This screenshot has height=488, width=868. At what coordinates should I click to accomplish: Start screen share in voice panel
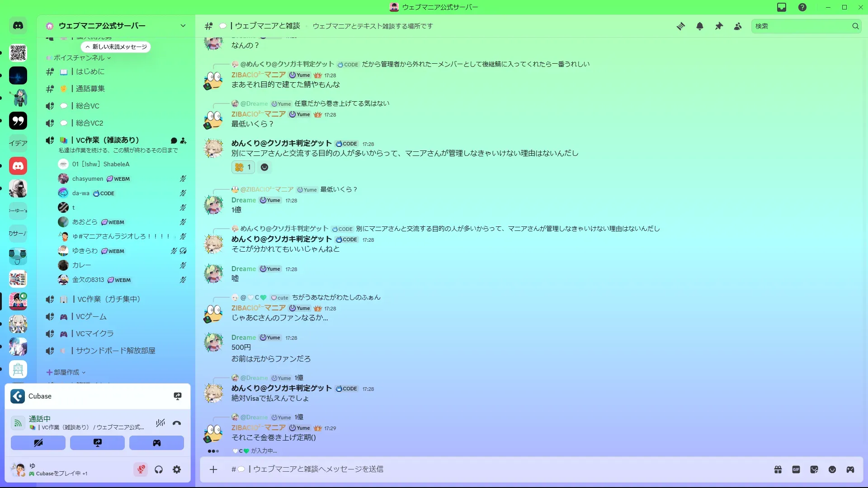pos(97,443)
